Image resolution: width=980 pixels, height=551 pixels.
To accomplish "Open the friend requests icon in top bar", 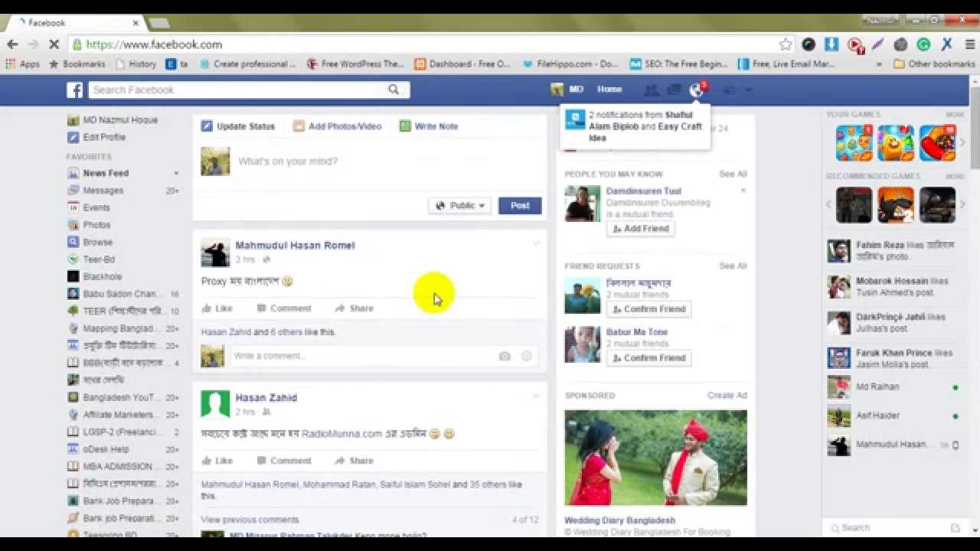I will pos(652,90).
